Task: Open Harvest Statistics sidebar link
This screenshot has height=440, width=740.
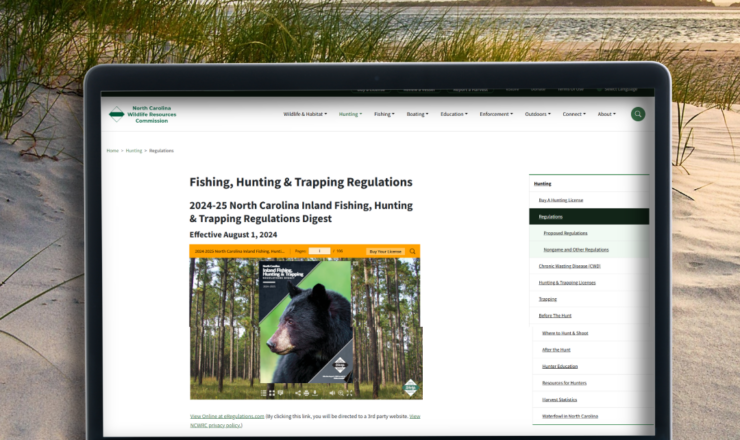Action: 559,399
